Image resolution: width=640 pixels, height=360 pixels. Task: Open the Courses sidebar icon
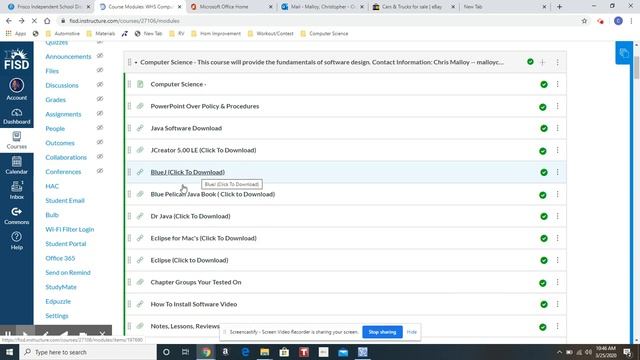16,137
